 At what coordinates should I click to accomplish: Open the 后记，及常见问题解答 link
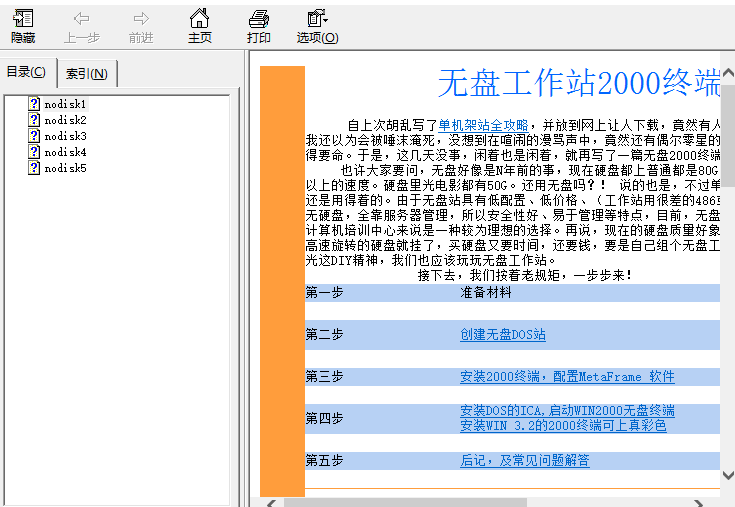point(524,461)
